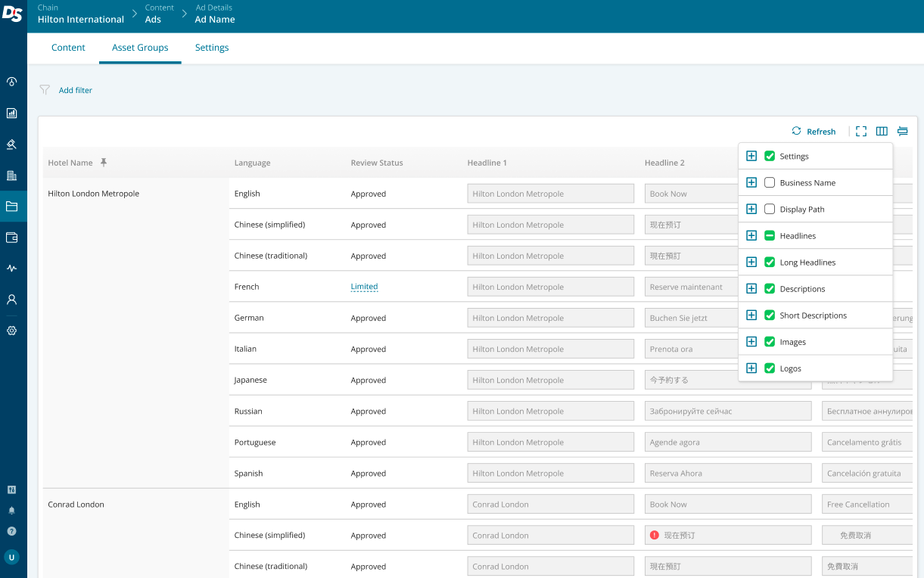The width and height of the screenshot is (924, 578).
Task: Open the Limited review status link for French
Action: [x=364, y=287]
